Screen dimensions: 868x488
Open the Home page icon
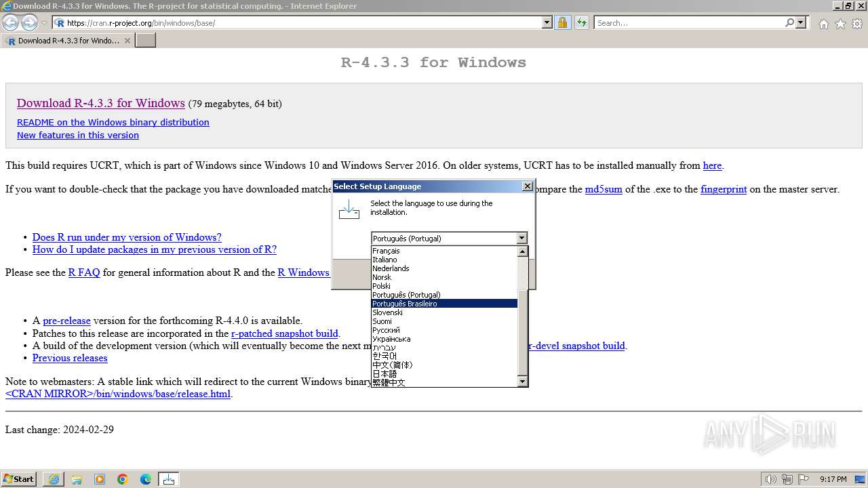[823, 24]
